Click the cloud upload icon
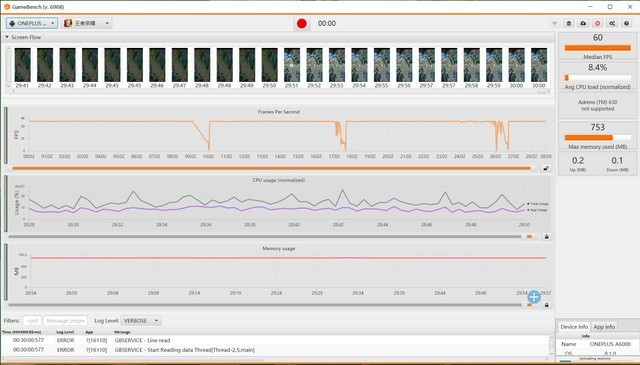Viewport: 640px width, 365px height. click(x=583, y=24)
